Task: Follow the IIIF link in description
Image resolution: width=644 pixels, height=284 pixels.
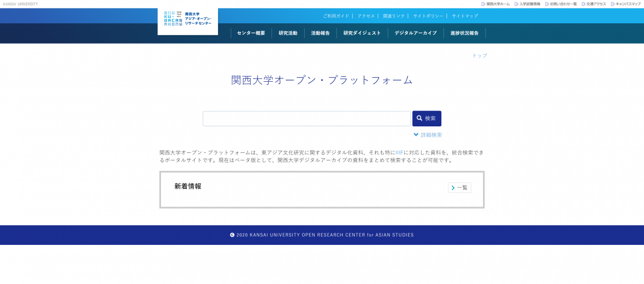Action: [399, 153]
